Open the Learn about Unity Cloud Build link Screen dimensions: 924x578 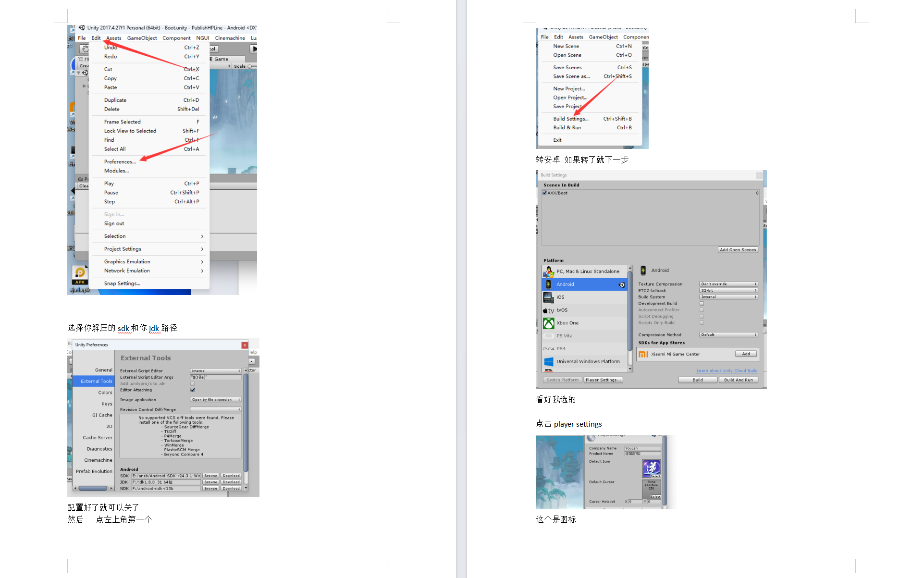point(727,370)
